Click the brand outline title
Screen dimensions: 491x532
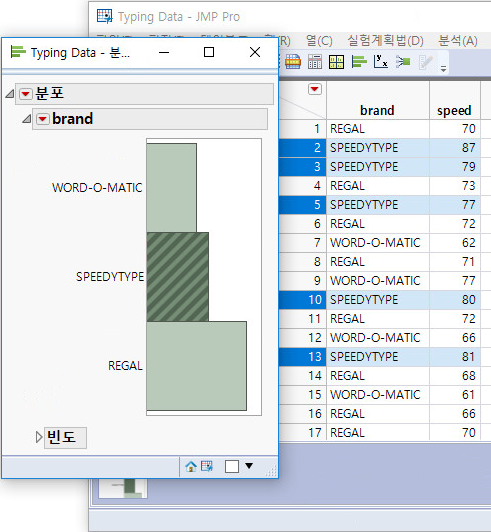pos(73,119)
